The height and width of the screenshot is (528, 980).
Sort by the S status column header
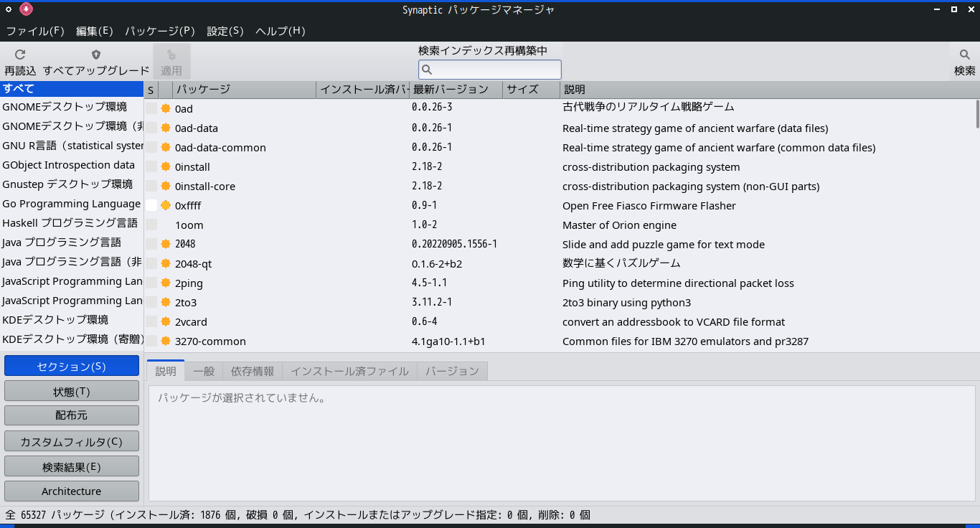coord(151,90)
